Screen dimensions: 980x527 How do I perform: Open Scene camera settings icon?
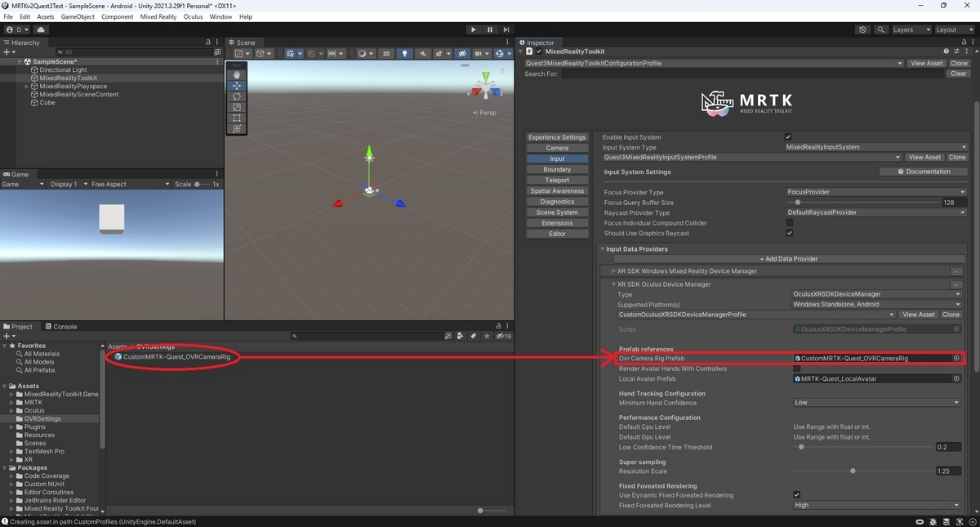(481, 54)
